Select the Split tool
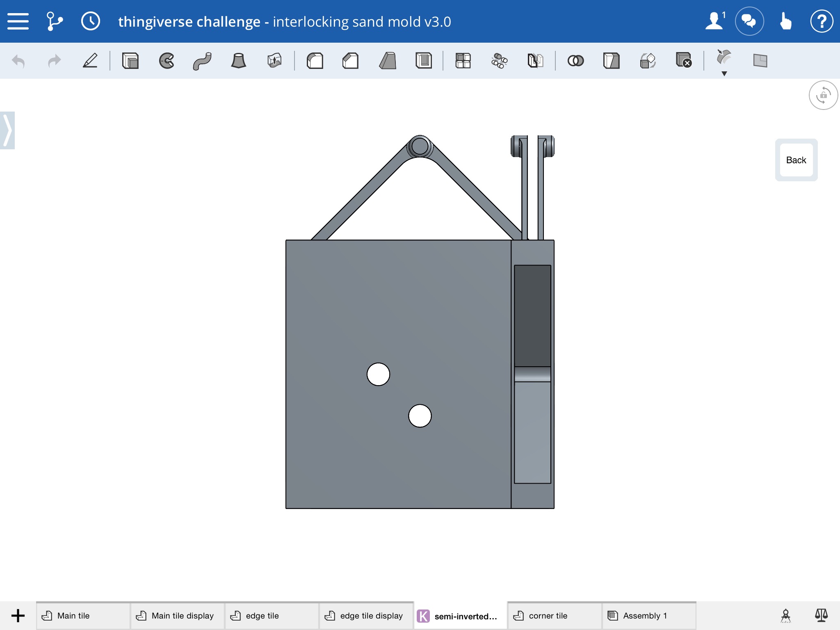840x630 pixels. 611,61
